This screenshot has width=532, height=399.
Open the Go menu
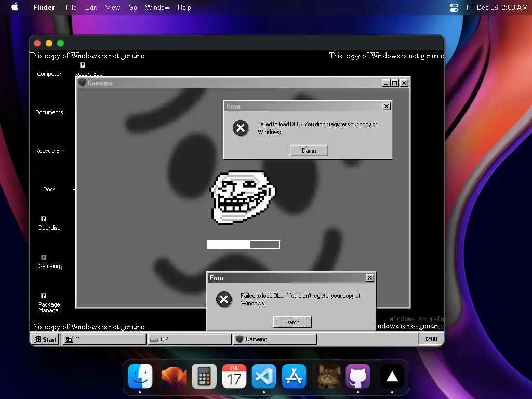[x=132, y=7]
